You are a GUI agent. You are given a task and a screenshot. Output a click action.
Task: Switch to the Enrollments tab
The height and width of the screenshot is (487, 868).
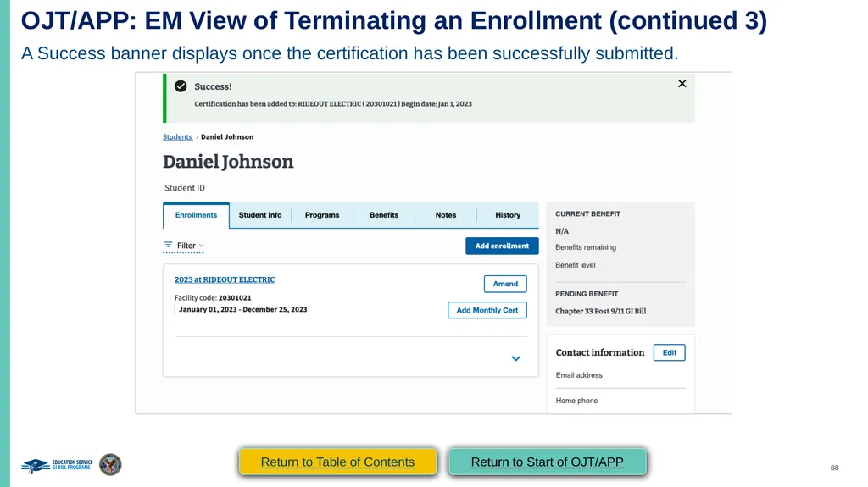(196, 215)
